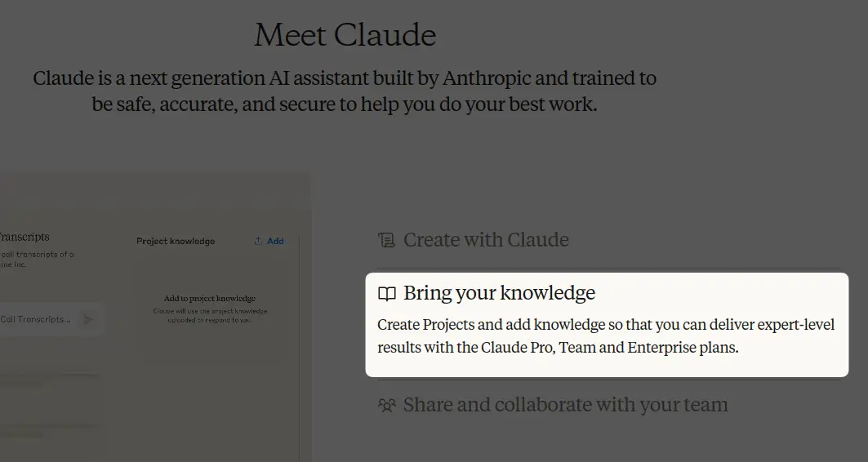Open the Create with Claude section

[x=486, y=240]
